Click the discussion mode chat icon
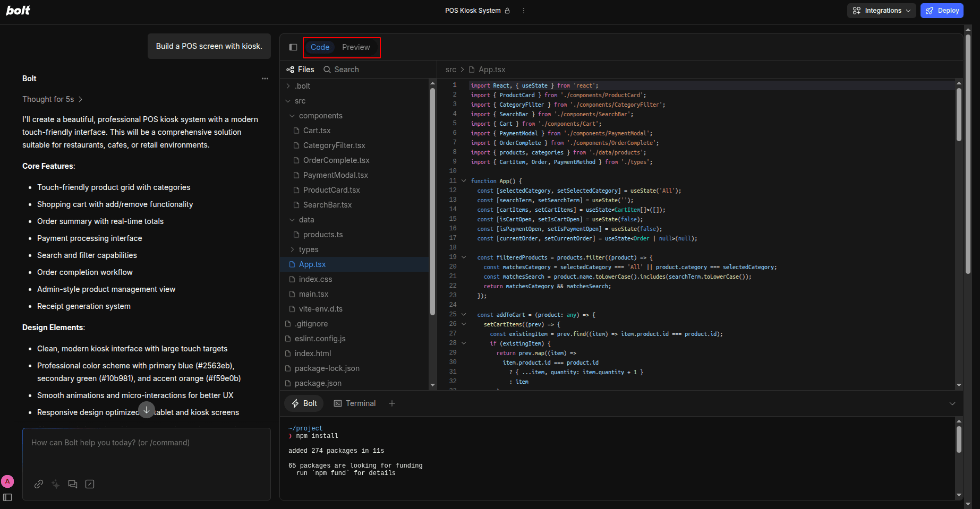The image size is (980, 509). coord(73,484)
